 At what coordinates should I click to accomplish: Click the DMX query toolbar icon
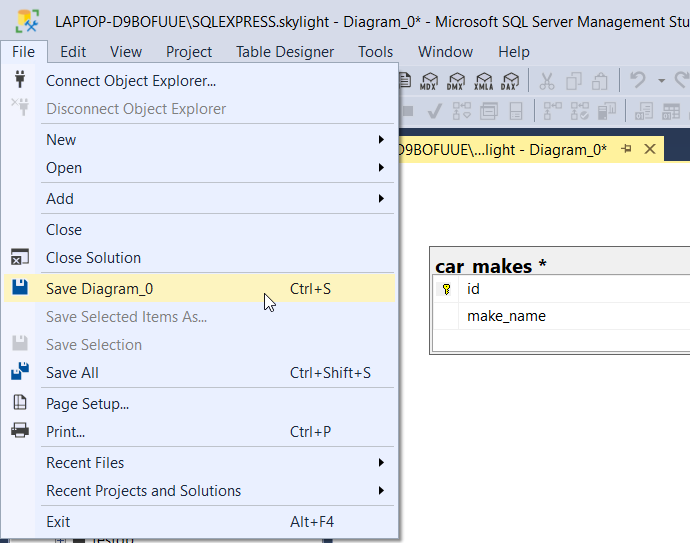coord(456,82)
